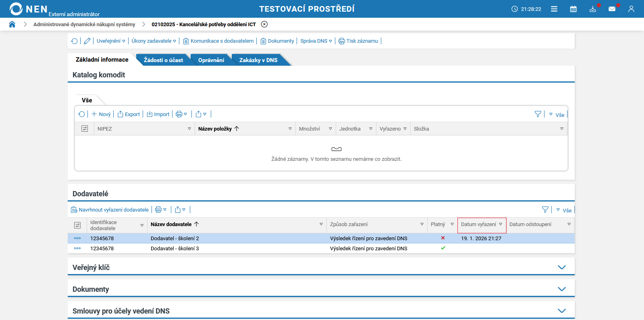The image size is (644, 320).
Task: Click Tisk záznamu in the toolbar
Action: click(x=358, y=41)
